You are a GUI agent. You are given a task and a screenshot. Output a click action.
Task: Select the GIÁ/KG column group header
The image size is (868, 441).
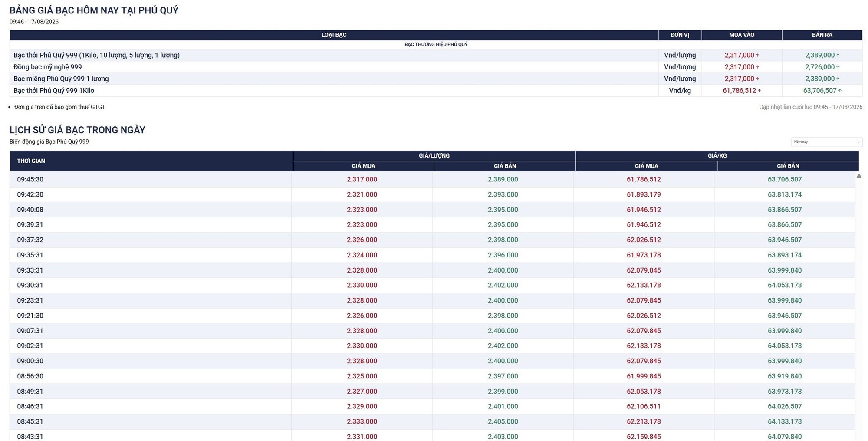[717, 156]
